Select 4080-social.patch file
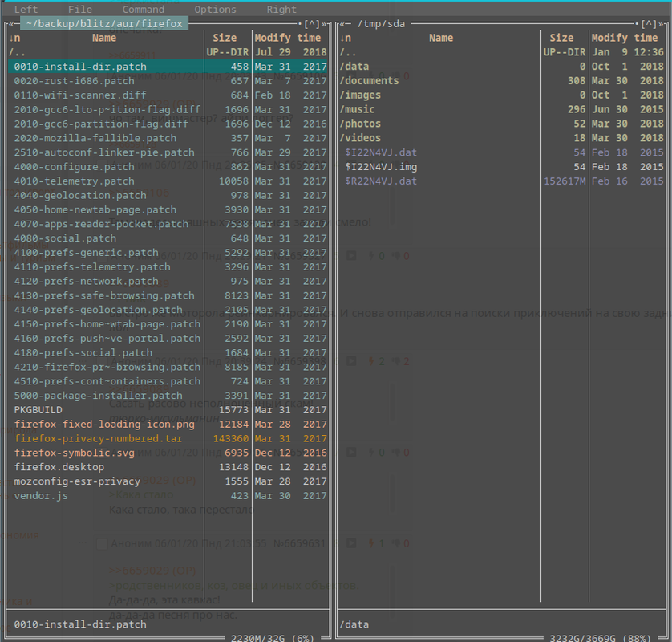The image size is (672, 642). pyautogui.click(x=168, y=238)
